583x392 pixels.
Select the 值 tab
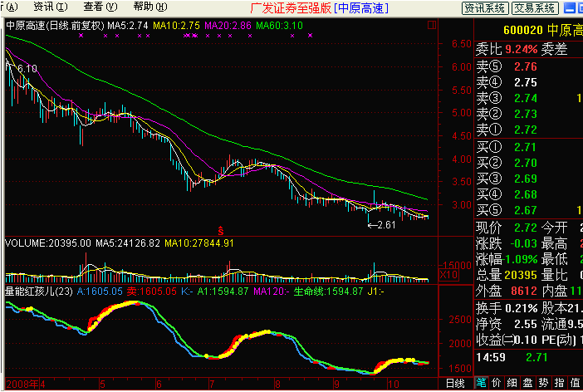(x=575, y=383)
